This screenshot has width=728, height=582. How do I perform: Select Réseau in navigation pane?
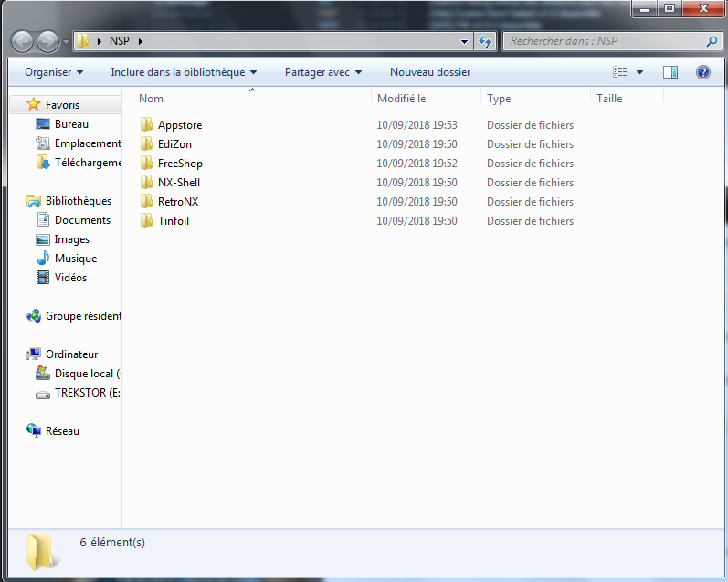[x=62, y=431]
